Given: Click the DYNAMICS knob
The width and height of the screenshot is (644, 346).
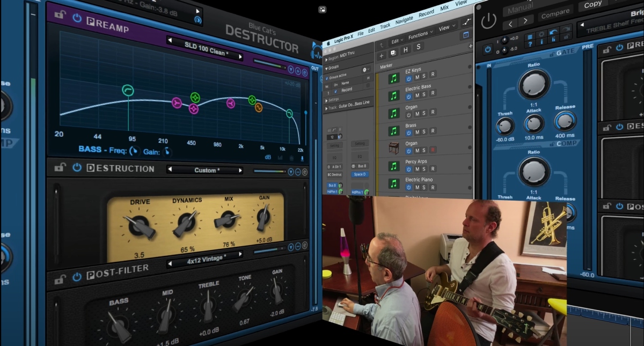Looking at the screenshot, I should tap(186, 222).
